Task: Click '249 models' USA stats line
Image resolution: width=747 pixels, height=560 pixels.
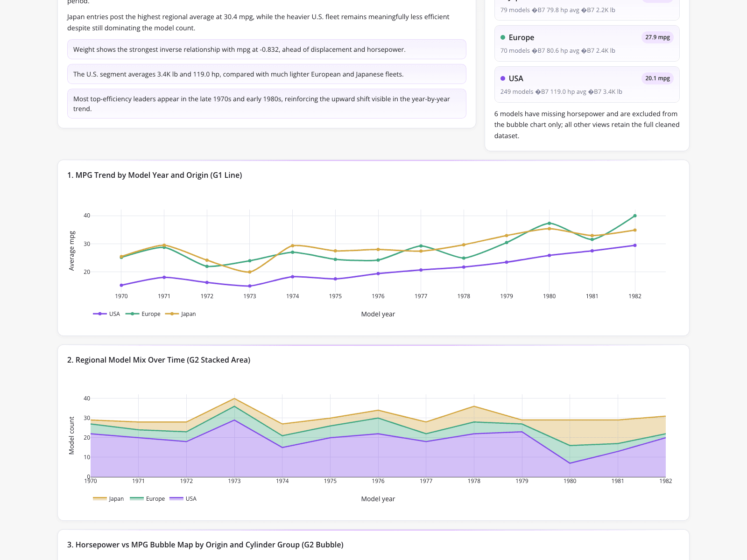Action: 561,91
